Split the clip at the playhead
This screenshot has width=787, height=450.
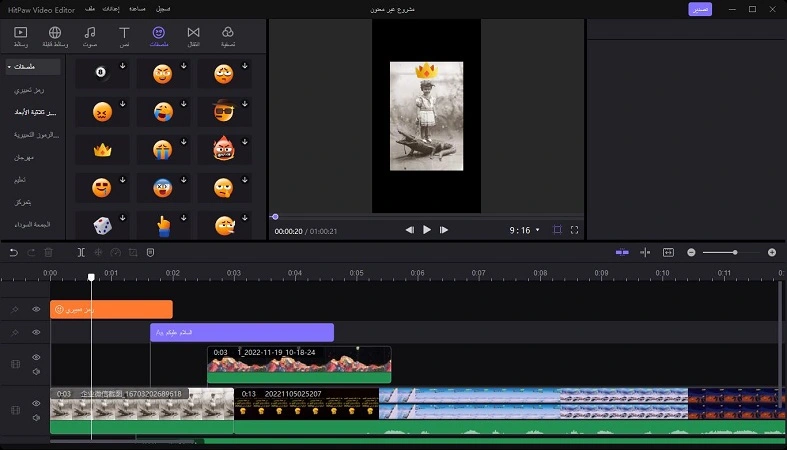point(81,252)
